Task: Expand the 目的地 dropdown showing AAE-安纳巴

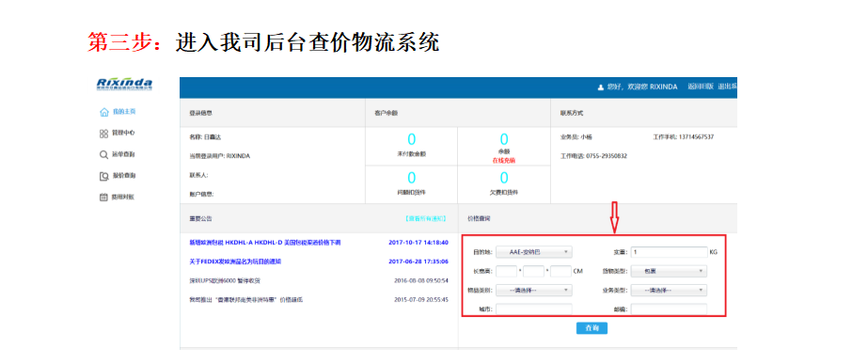Action: pos(533,252)
